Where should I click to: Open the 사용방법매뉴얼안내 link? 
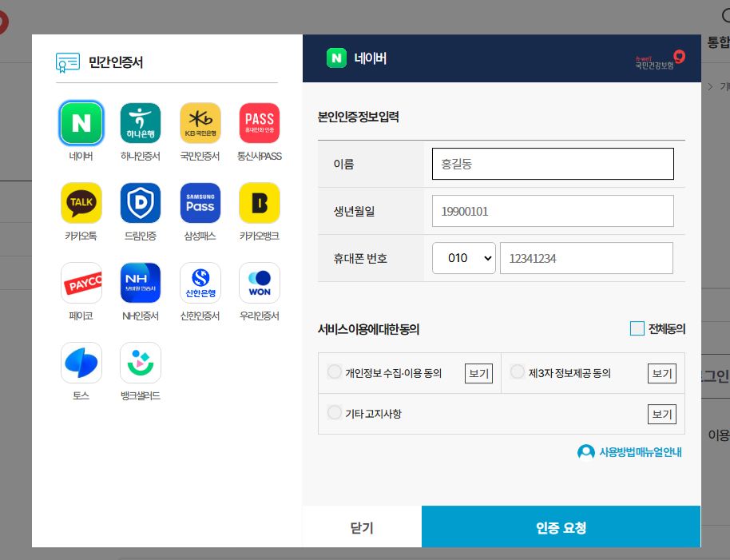[629, 452]
